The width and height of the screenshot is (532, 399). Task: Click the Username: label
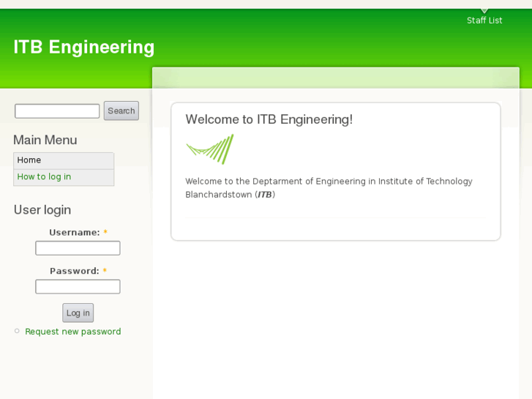click(75, 232)
